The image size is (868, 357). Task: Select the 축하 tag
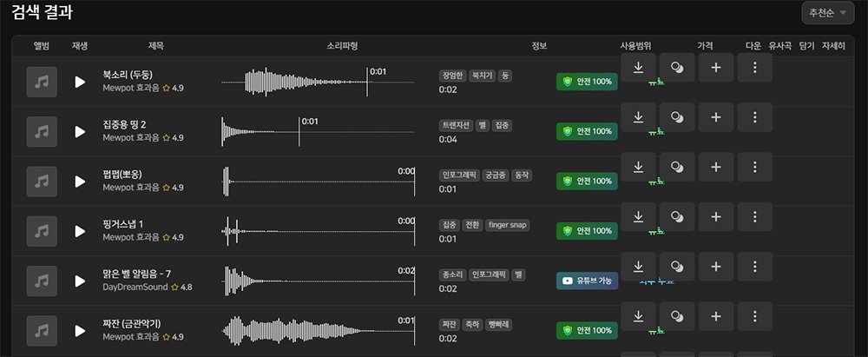471,326
